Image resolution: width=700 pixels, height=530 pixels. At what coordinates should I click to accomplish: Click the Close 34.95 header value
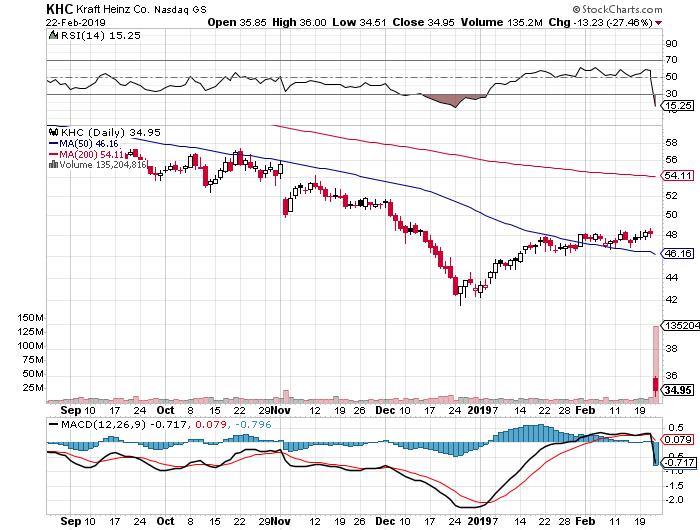tap(424, 22)
